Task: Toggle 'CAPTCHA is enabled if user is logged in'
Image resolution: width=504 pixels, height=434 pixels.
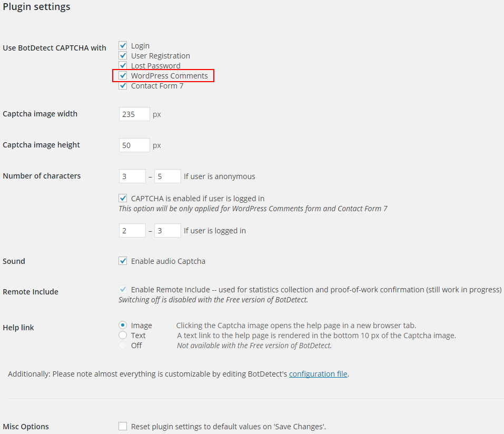Action: click(123, 199)
